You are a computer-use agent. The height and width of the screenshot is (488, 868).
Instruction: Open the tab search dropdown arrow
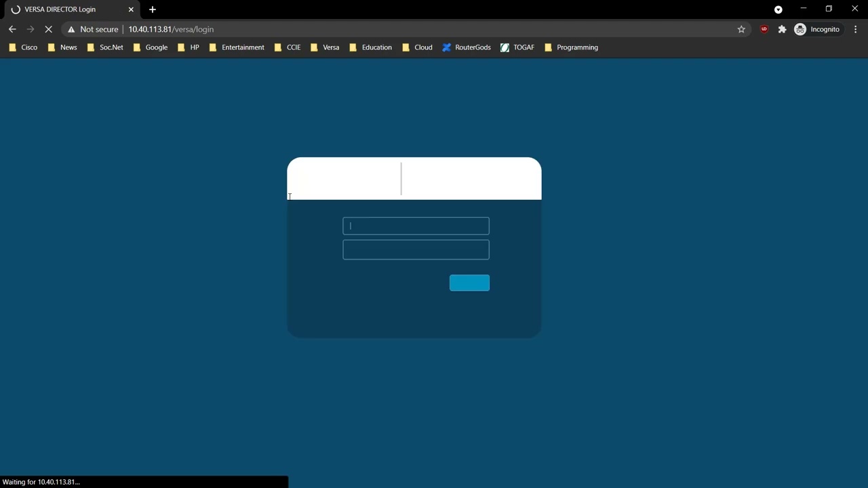point(778,9)
